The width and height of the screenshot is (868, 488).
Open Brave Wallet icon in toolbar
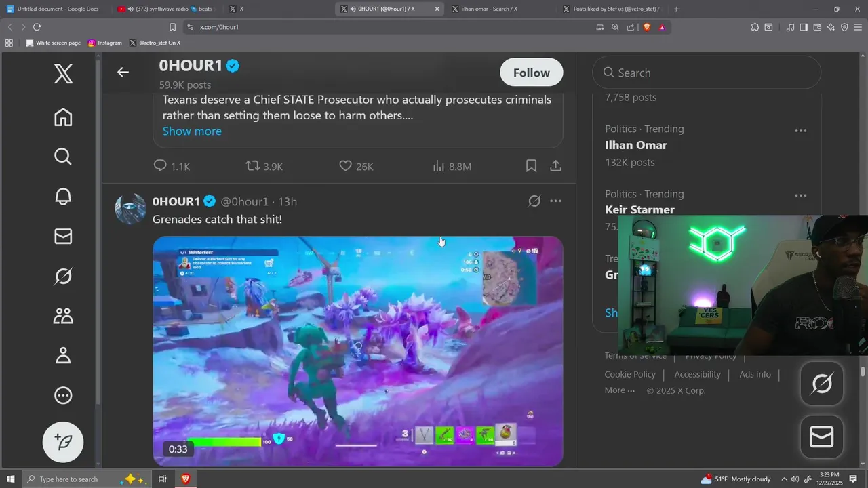817,27
